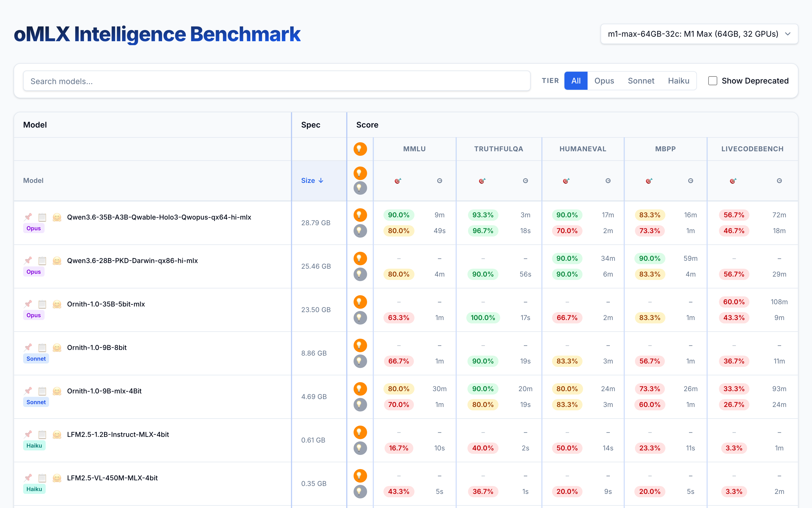Filter by the Sonnet tier tab
The width and height of the screenshot is (812, 508).
641,81
